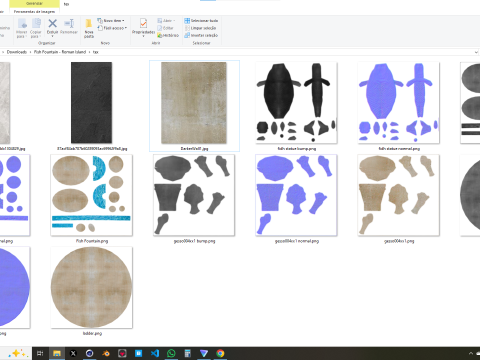Switch to the Ferramentas de Imagem tab
Image resolution: width=480 pixels, height=360 pixels.
[x=34, y=12]
